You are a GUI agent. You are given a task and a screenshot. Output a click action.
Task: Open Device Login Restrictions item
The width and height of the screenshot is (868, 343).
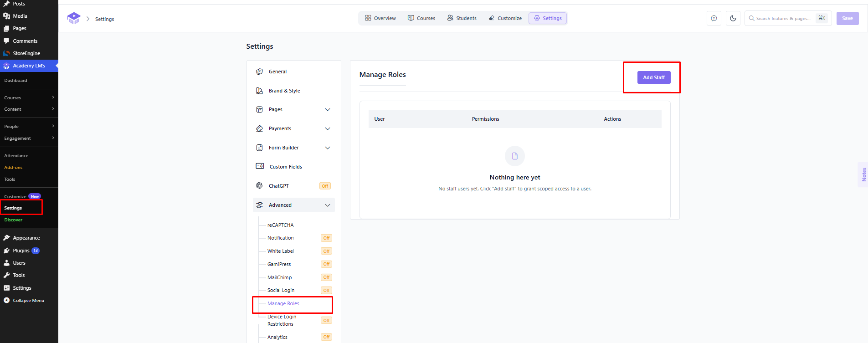click(x=282, y=320)
